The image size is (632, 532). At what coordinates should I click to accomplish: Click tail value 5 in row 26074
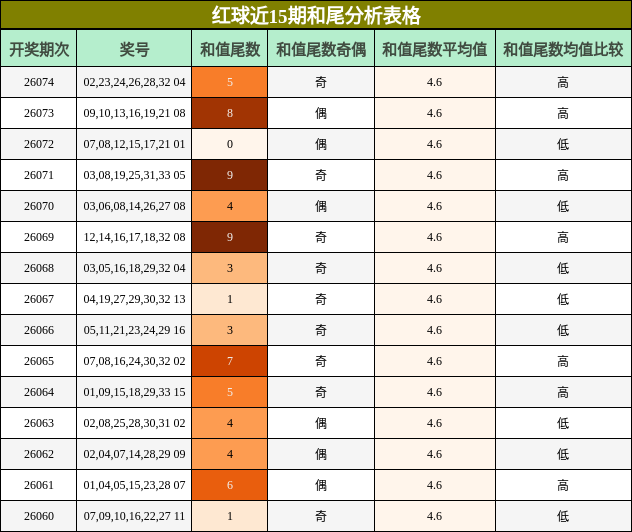(230, 82)
